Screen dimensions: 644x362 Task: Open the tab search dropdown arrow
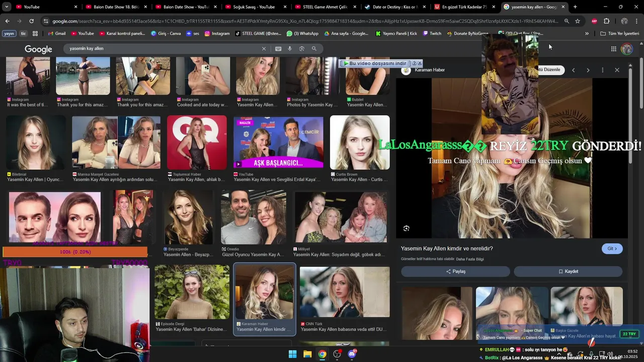7,7
